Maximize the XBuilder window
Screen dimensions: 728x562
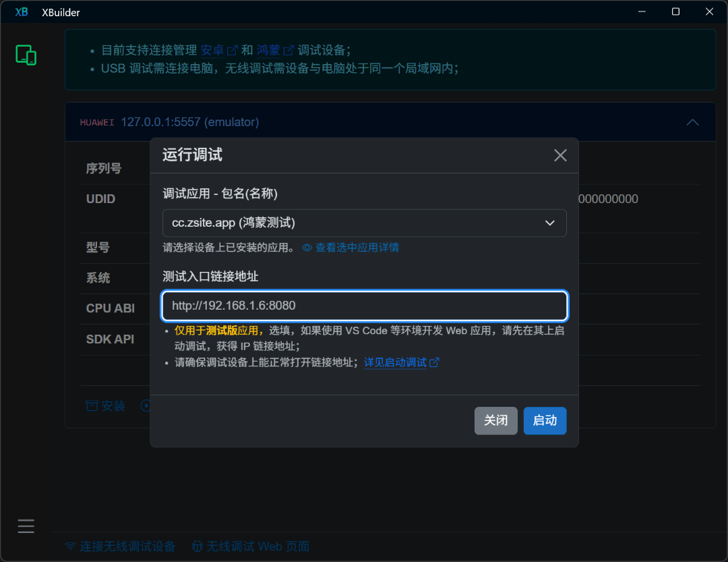(x=675, y=11)
